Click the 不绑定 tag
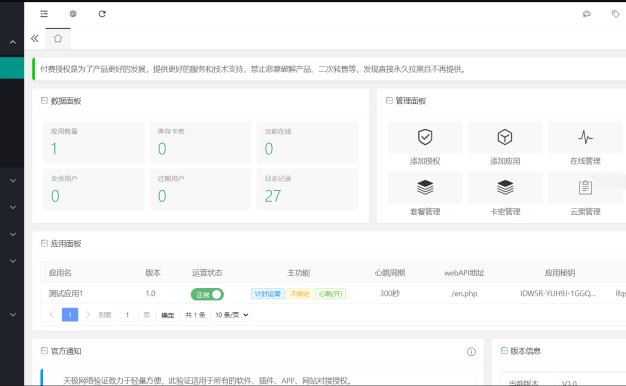This screenshot has height=386, width=626. (300, 294)
